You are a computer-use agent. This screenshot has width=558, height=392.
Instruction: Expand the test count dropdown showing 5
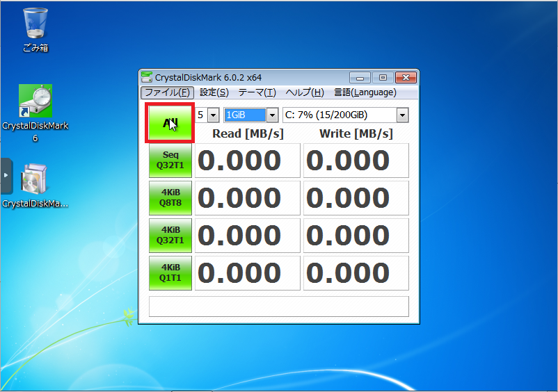click(213, 115)
